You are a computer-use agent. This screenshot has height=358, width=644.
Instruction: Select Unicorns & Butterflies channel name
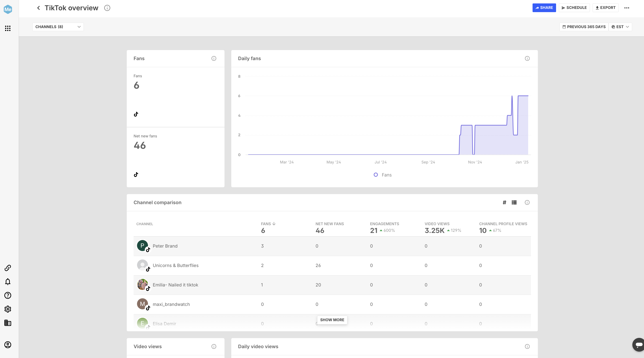(x=175, y=265)
